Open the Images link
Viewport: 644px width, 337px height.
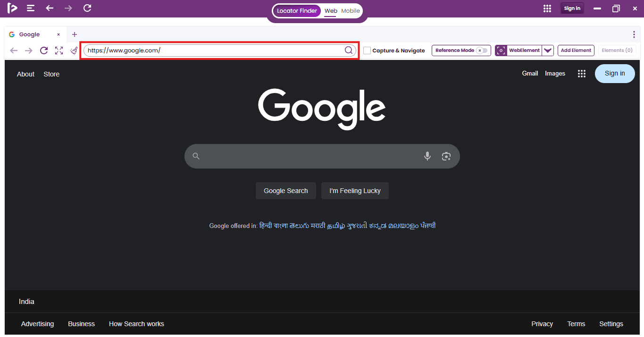(x=555, y=73)
